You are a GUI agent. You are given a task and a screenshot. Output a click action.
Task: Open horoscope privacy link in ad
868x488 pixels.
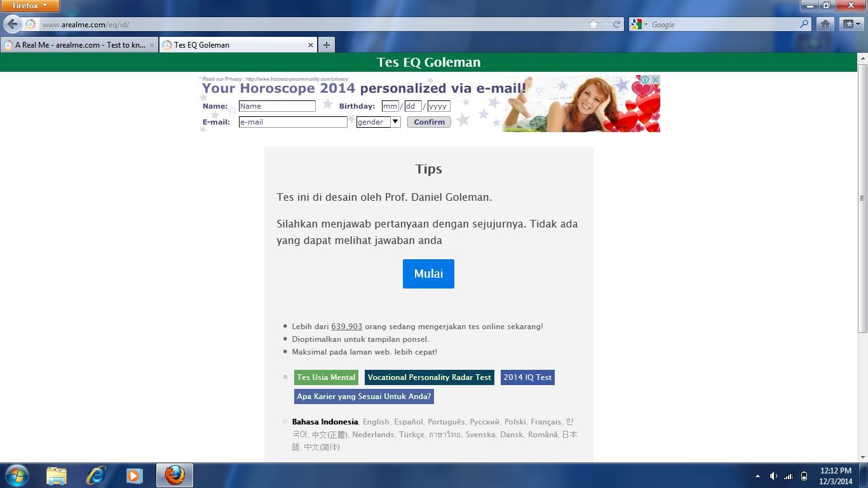(x=297, y=79)
